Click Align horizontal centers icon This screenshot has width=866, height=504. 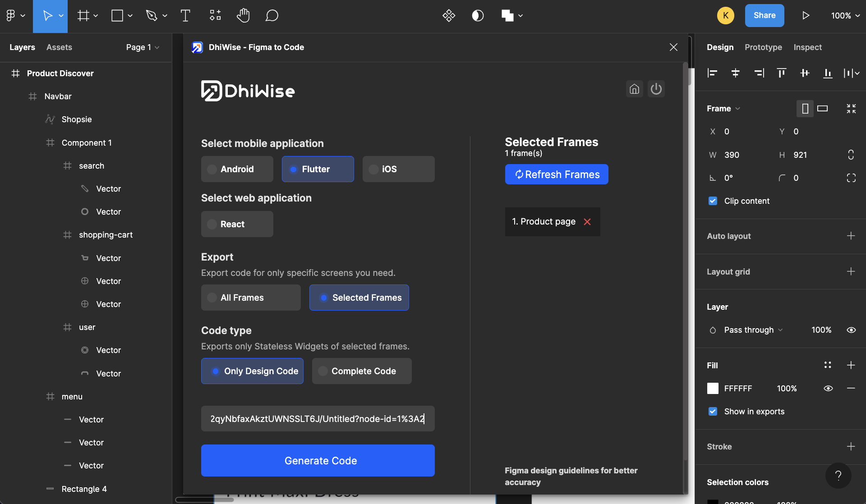coord(736,73)
